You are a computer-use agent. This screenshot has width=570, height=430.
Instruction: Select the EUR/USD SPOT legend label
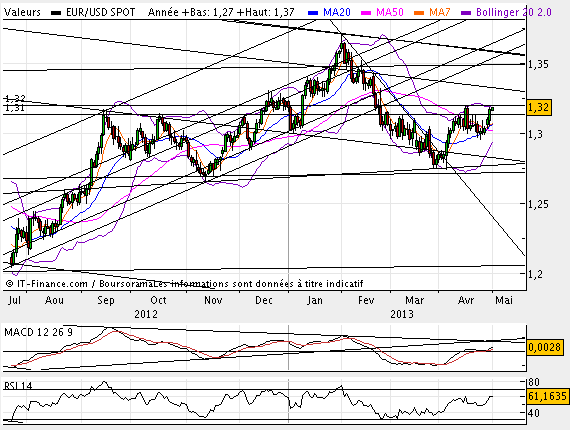click(x=100, y=12)
